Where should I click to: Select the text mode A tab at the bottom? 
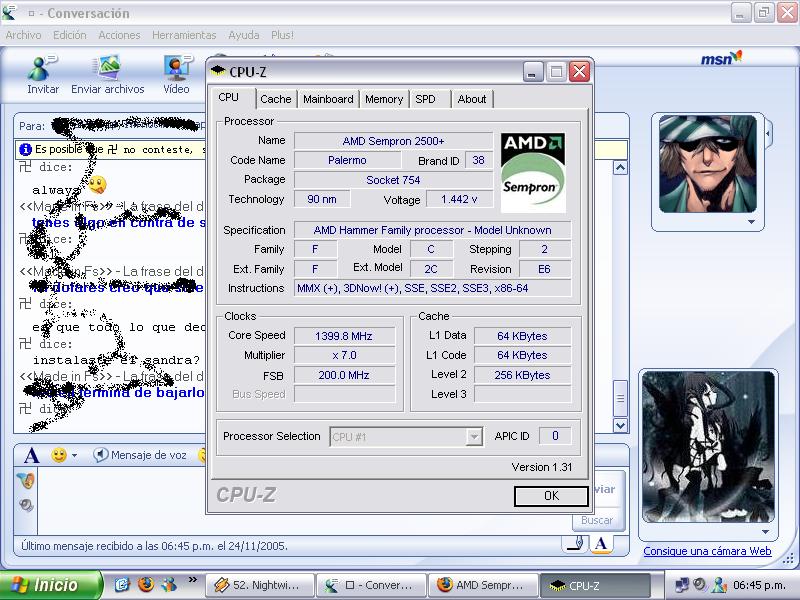tap(601, 543)
